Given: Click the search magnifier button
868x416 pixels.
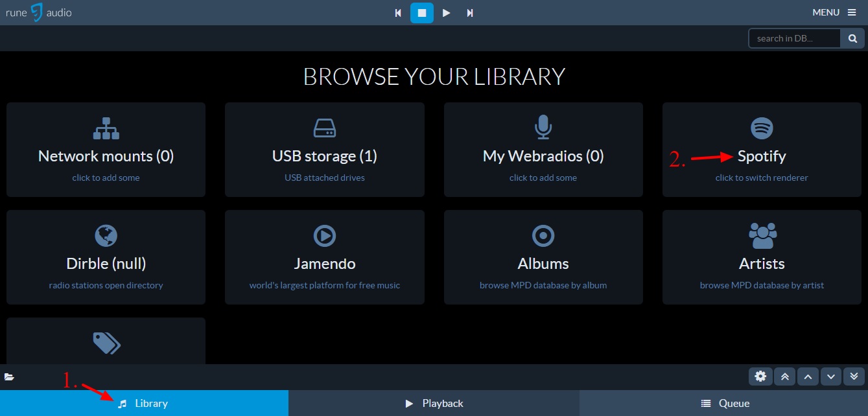Looking at the screenshot, I should tap(852, 38).
